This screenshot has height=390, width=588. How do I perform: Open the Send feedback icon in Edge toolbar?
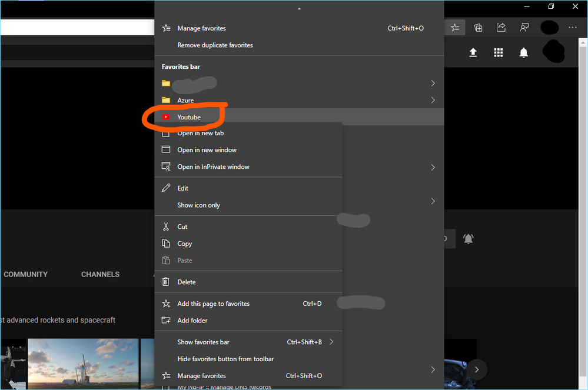pyautogui.click(x=524, y=27)
